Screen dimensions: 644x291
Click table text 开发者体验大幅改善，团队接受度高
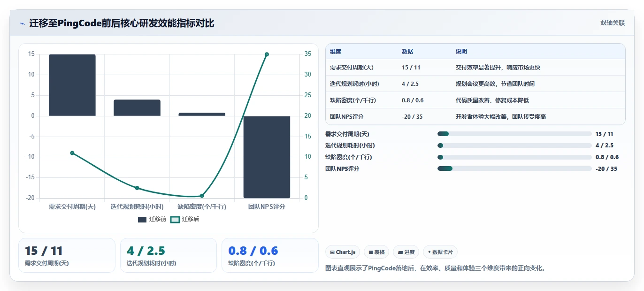[501, 117]
